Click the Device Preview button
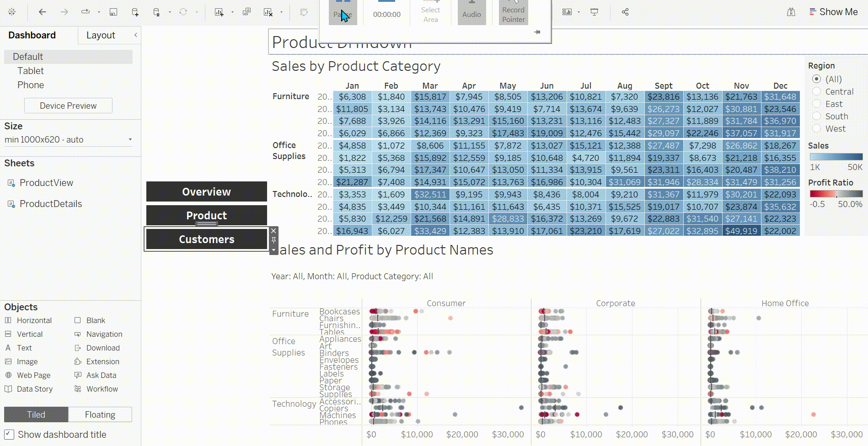This screenshot has height=446, width=868. (68, 106)
